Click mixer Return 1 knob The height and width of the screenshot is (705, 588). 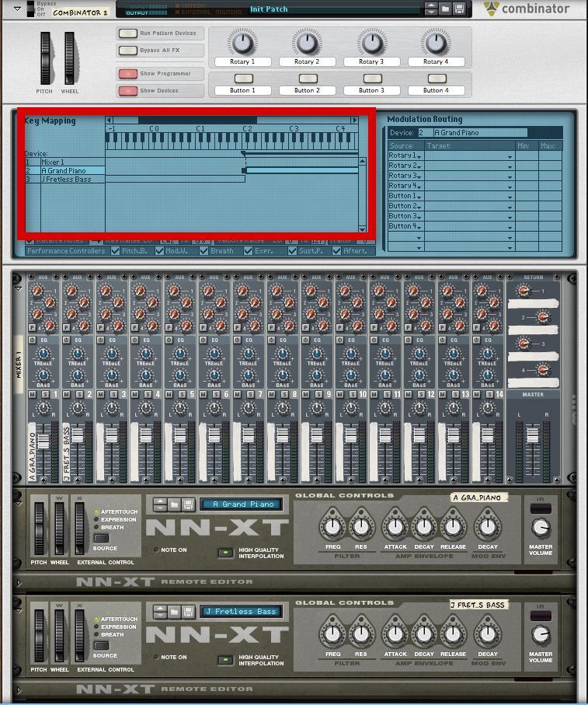point(523,291)
